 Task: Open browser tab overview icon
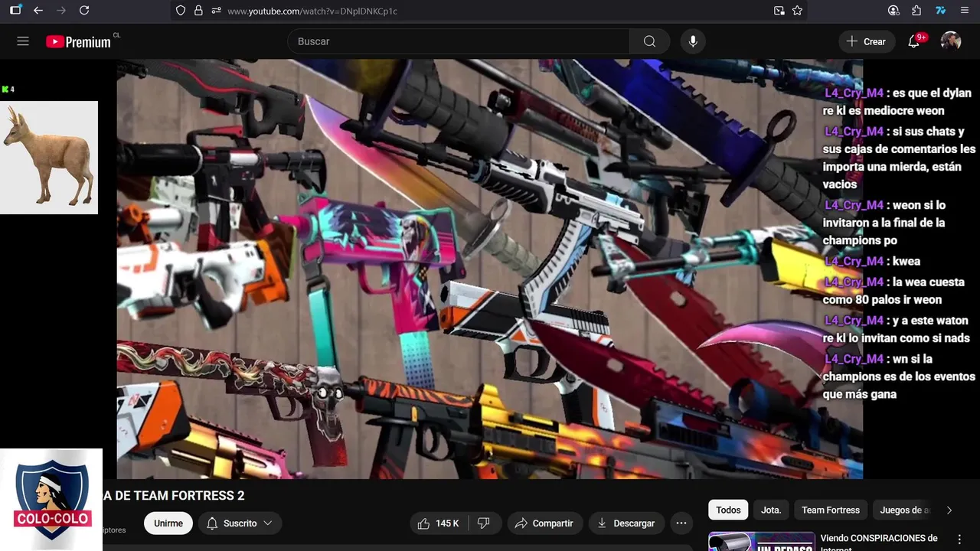tap(15, 11)
